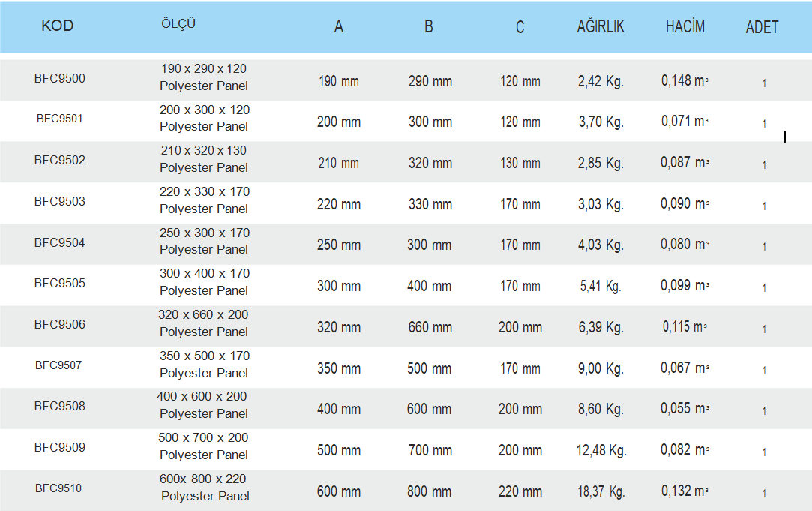
Task: Select the HACİM column header
Action: pyautogui.click(x=685, y=26)
